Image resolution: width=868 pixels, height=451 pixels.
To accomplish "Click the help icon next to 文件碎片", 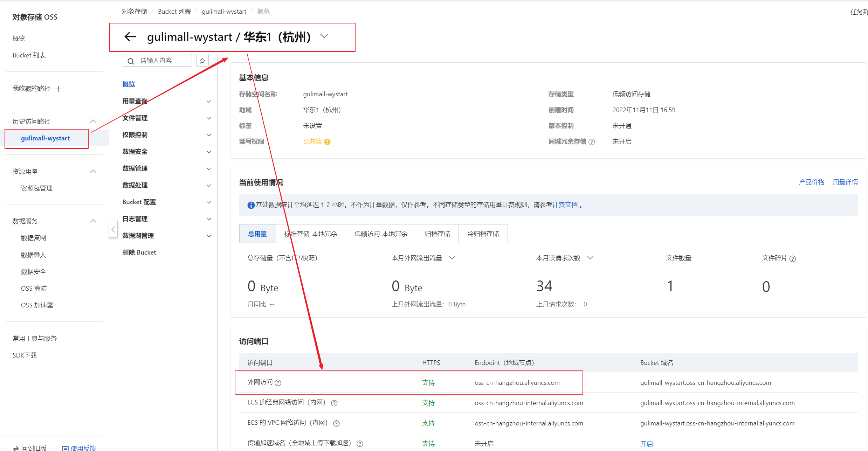I will pyautogui.click(x=793, y=259).
